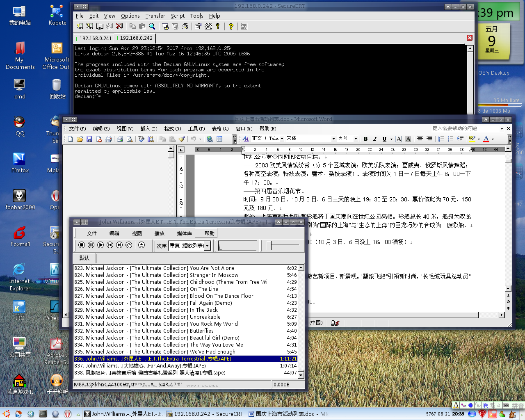
Task: Open Session Options icon in SecureCRT toolbar
Action: 198,26
